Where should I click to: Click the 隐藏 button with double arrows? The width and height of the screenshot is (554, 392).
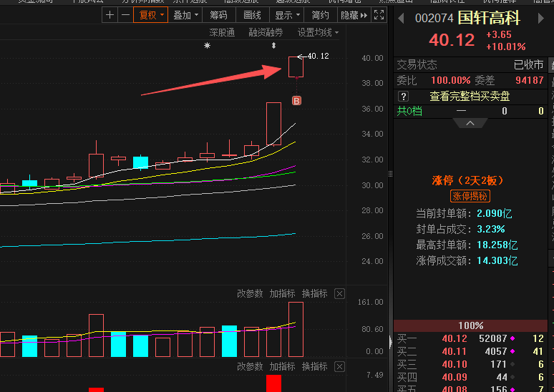coord(354,15)
